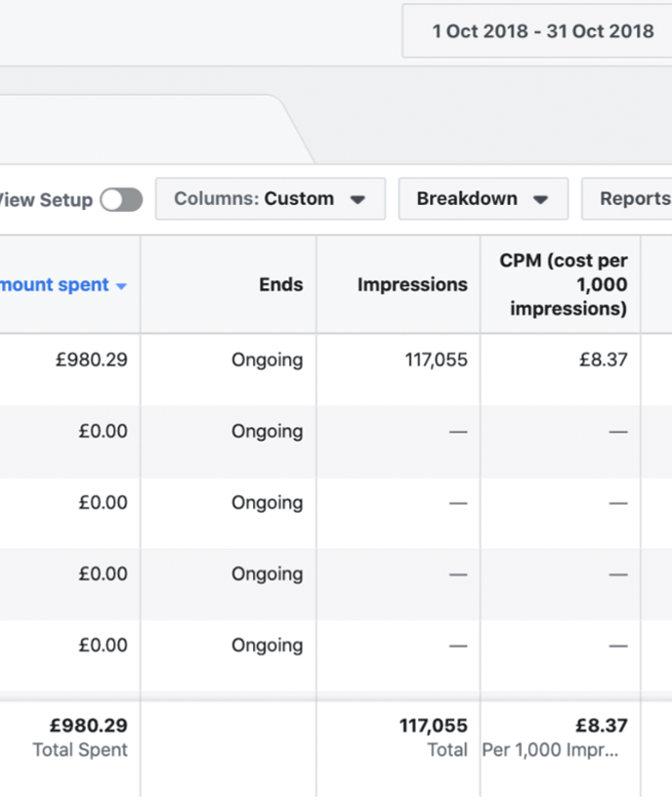Toggle the View Setup switch
Viewport: 672px width, 800px height.
pos(121,199)
